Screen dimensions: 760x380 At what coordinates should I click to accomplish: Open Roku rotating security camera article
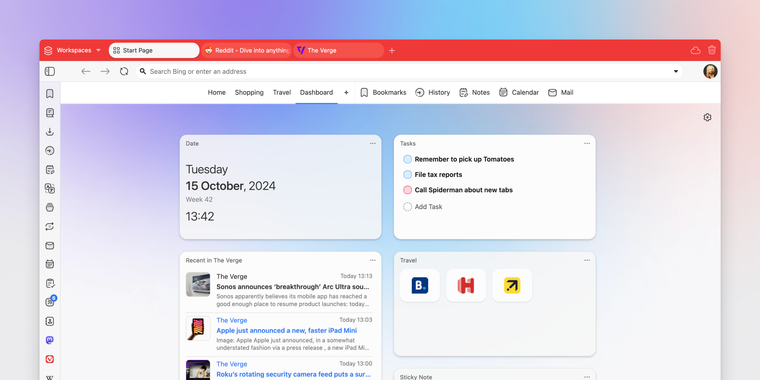coord(294,374)
